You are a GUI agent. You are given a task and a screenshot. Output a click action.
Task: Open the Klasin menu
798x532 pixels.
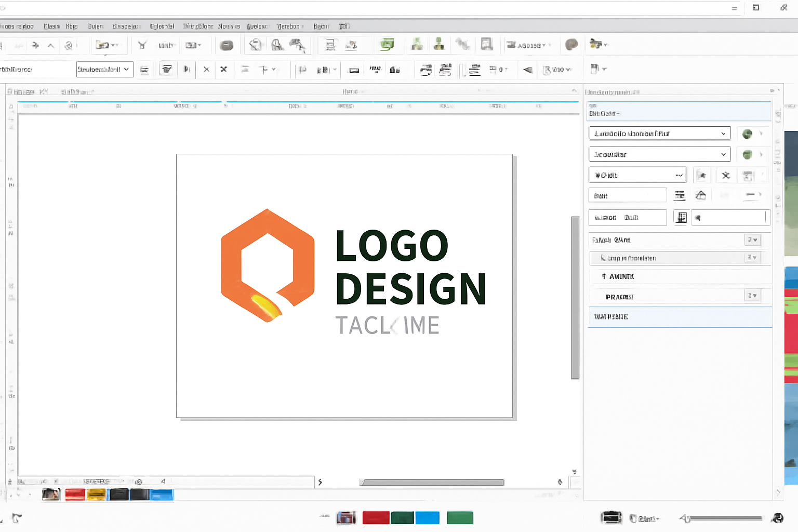[x=51, y=26]
